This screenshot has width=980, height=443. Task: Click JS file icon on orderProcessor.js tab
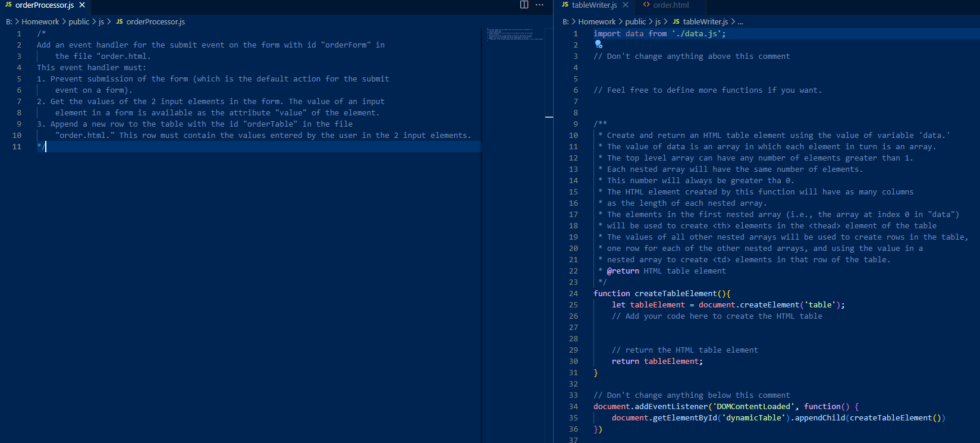coord(8,5)
